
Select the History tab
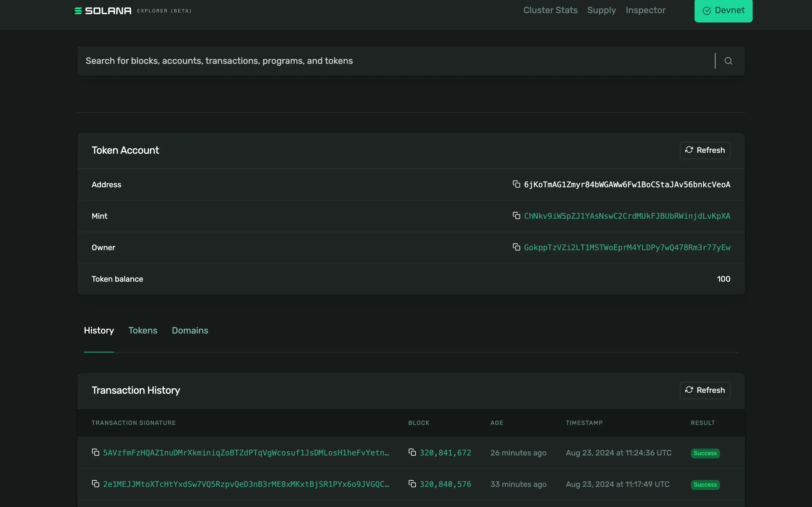point(99,330)
